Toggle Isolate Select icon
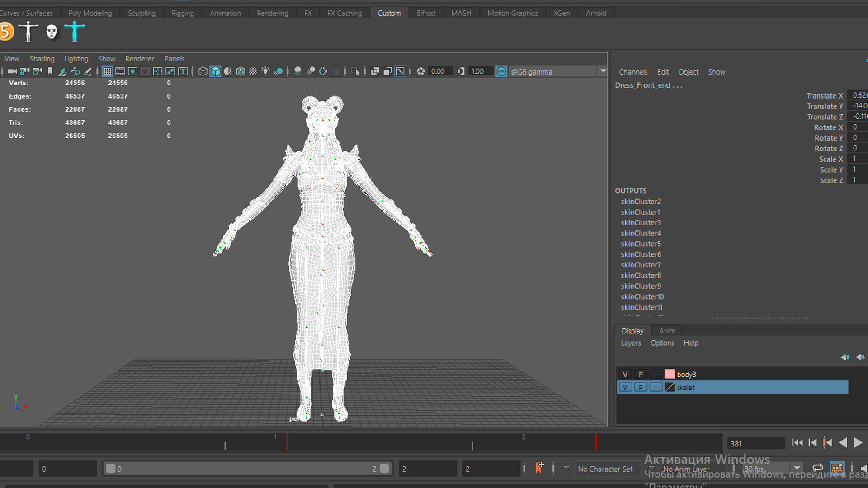Image resolution: width=868 pixels, height=488 pixels. tap(355, 71)
